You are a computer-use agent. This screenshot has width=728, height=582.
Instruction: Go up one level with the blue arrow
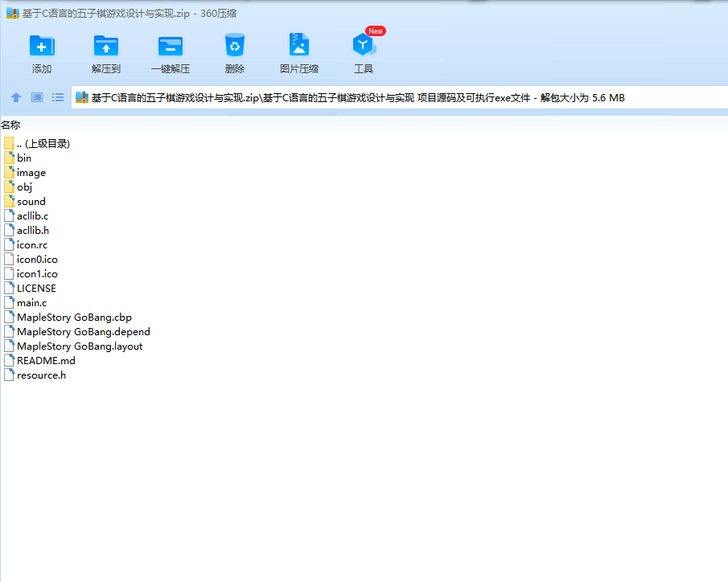click(16, 97)
